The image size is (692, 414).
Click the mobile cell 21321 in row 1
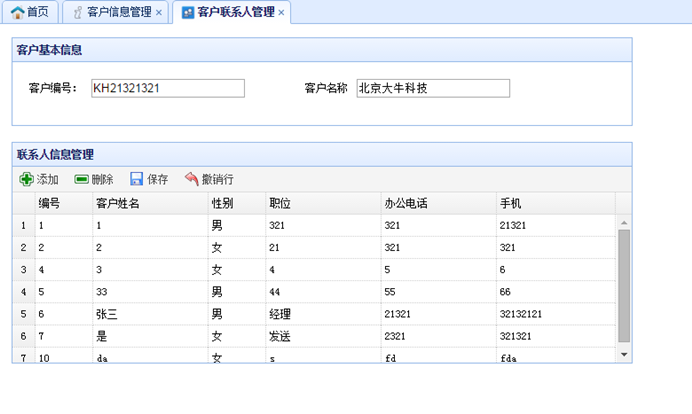(556, 226)
